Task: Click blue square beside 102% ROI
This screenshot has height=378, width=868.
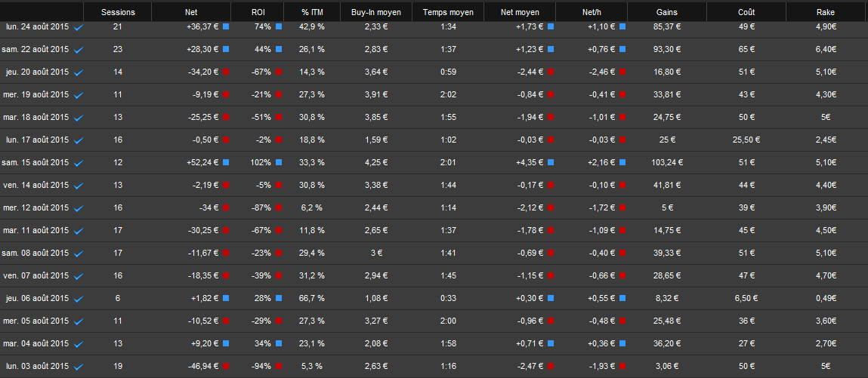Action: coord(279,162)
